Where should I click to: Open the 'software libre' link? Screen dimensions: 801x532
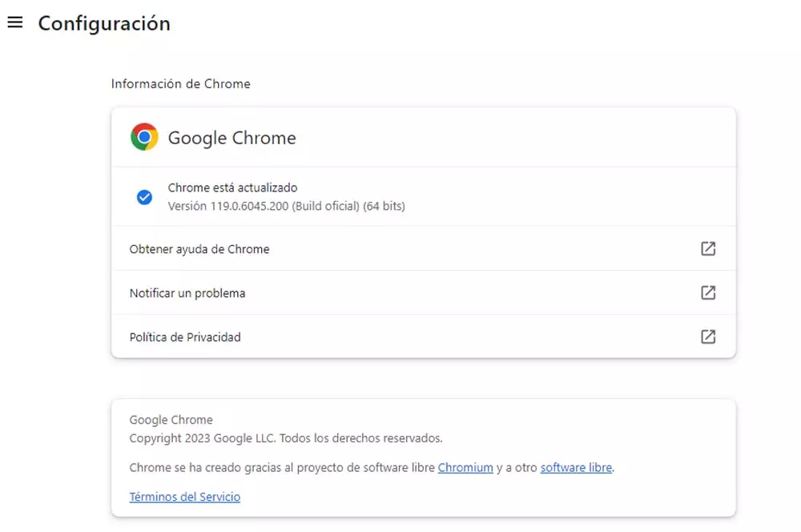click(576, 467)
